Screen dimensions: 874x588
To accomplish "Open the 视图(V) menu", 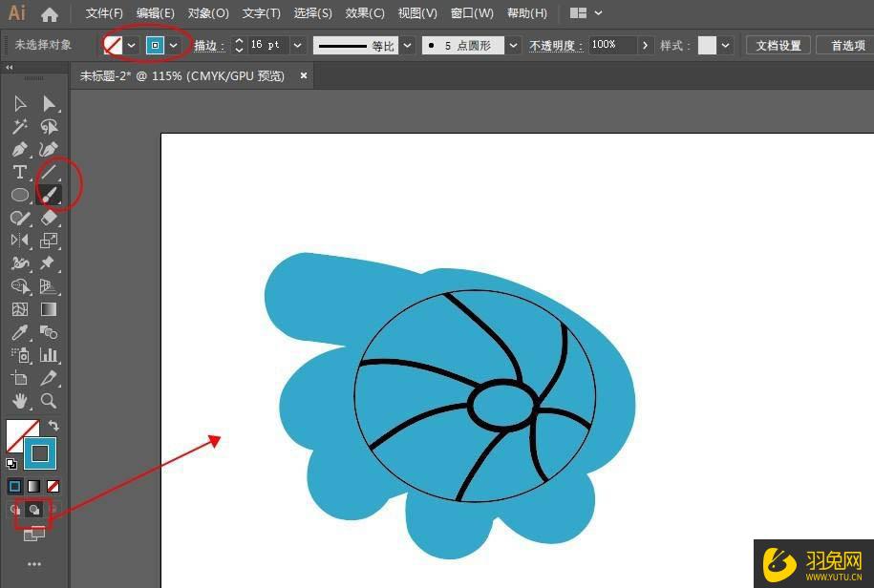I will [x=417, y=13].
